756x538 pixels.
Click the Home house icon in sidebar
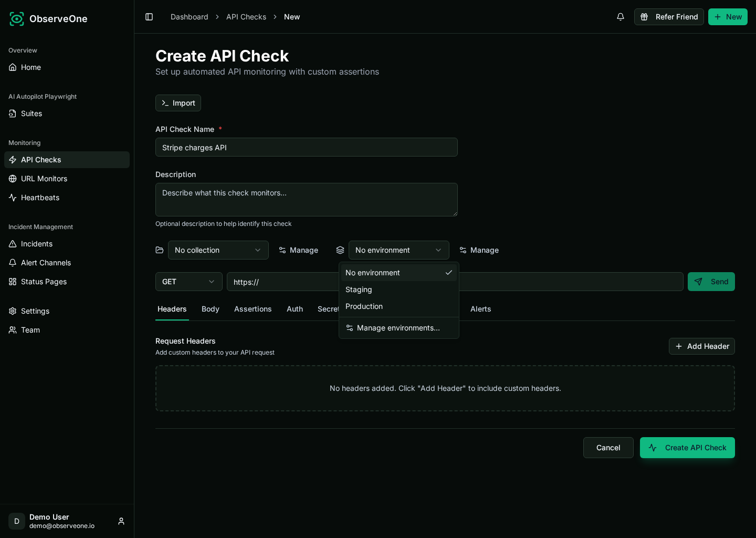point(13,67)
